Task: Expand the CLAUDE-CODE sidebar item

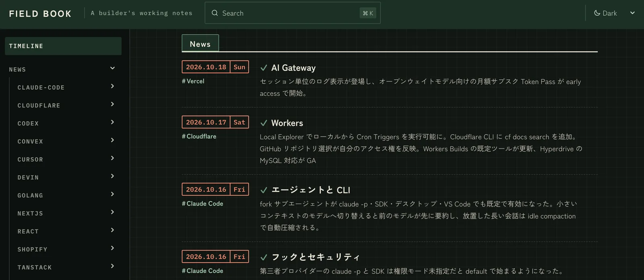Action: pos(112,86)
